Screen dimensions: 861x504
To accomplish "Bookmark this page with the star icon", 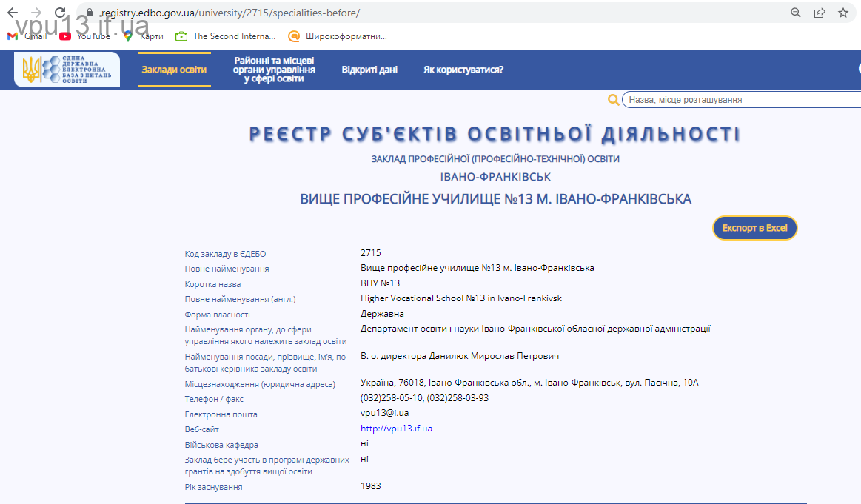I will click(842, 13).
